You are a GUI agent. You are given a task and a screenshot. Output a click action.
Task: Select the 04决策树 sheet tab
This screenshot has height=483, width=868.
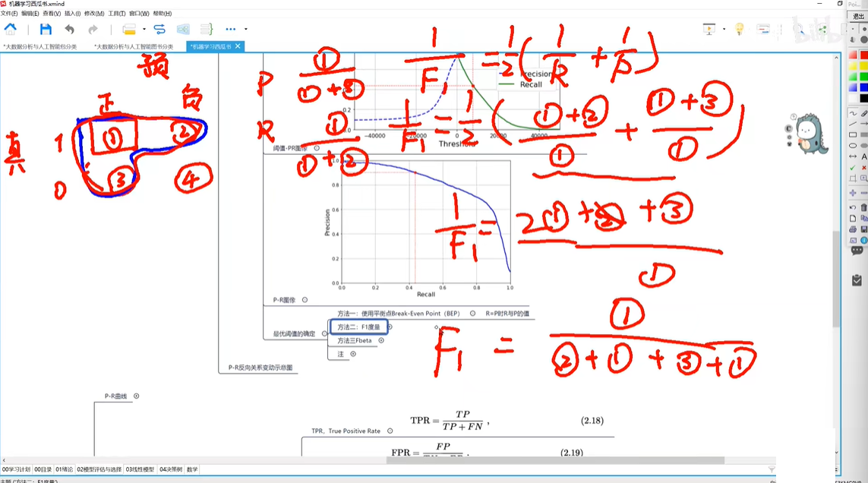click(x=171, y=469)
